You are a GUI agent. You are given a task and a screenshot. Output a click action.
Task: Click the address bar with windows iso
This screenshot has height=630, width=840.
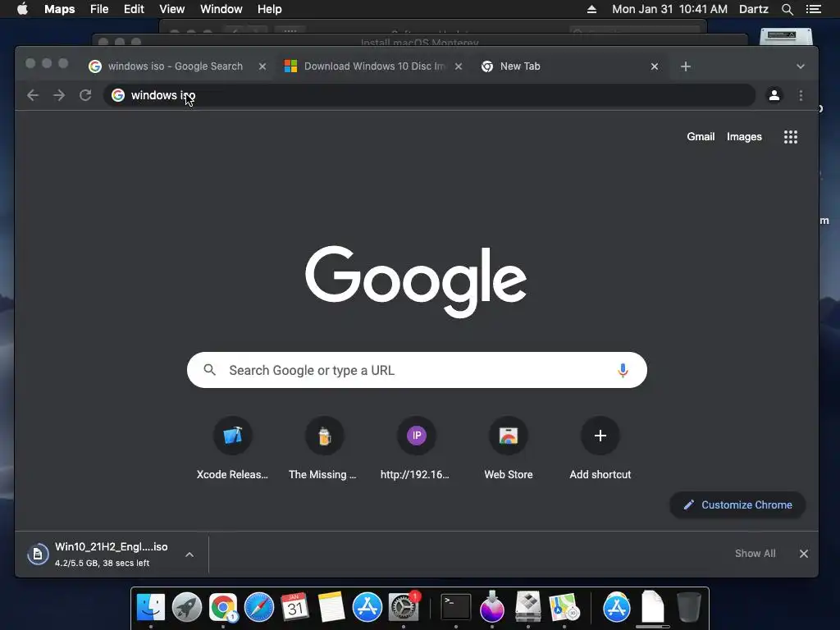(428, 95)
